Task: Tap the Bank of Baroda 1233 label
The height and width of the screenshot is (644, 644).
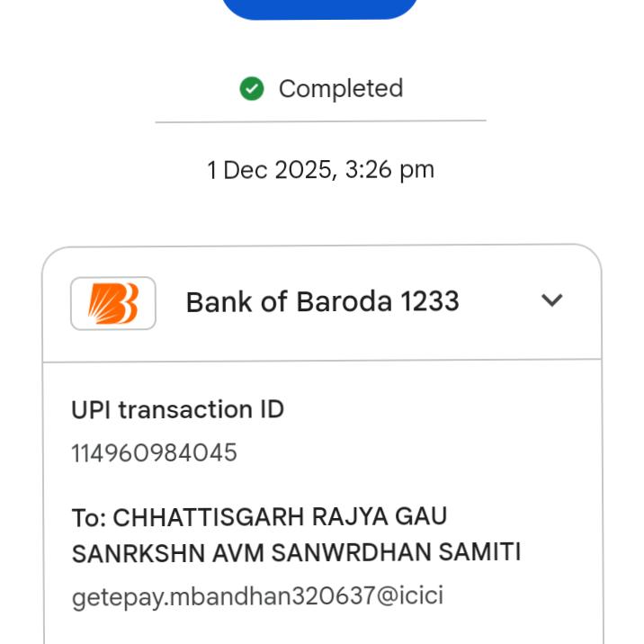Action: click(322, 302)
